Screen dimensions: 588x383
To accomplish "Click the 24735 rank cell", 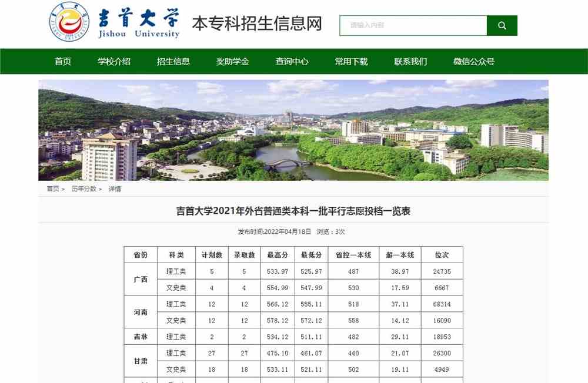I will (x=442, y=271).
